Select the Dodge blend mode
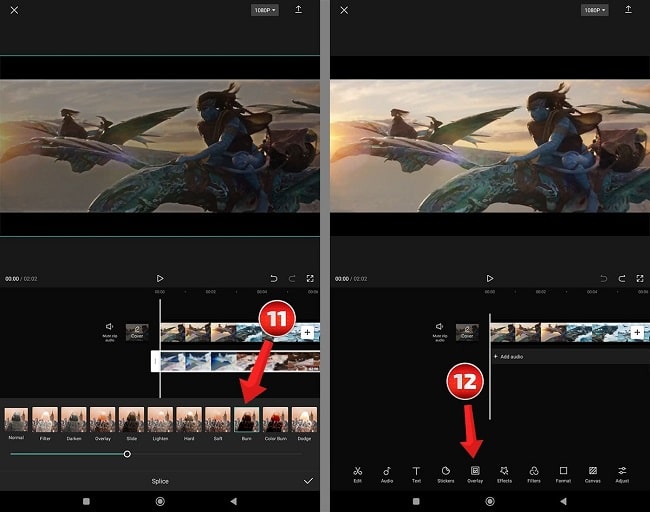This screenshot has width=650, height=512. 304,423
